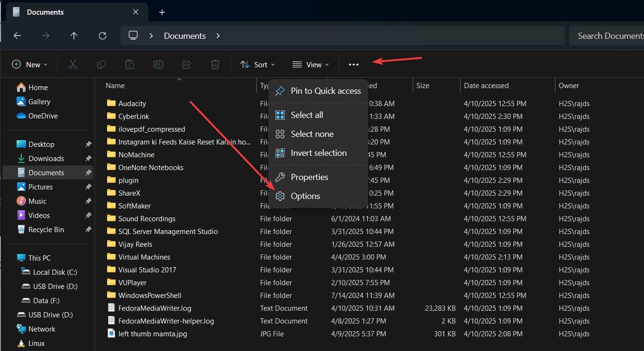Expand the Sort dropdown
The height and width of the screenshot is (351, 644).
click(x=257, y=64)
